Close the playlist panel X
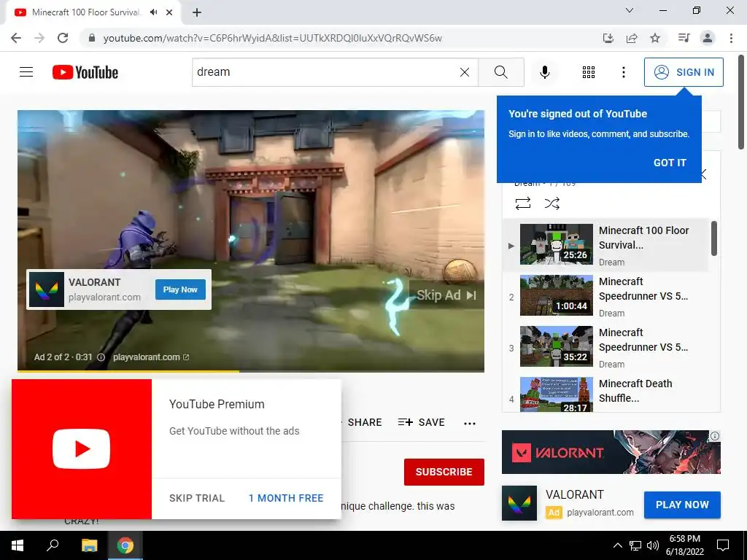This screenshot has height=560, width=747. (x=704, y=174)
